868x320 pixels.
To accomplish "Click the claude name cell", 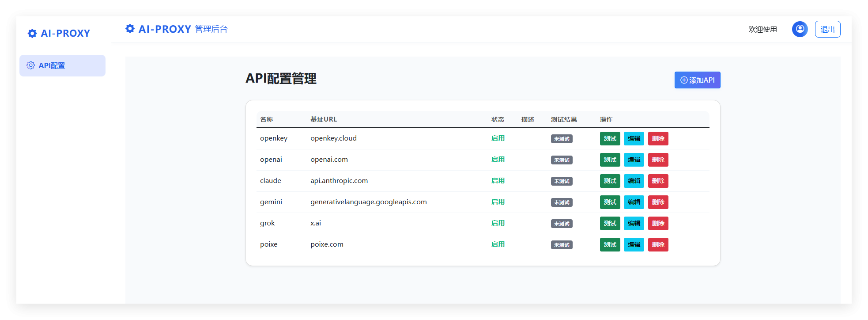I will [x=271, y=181].
